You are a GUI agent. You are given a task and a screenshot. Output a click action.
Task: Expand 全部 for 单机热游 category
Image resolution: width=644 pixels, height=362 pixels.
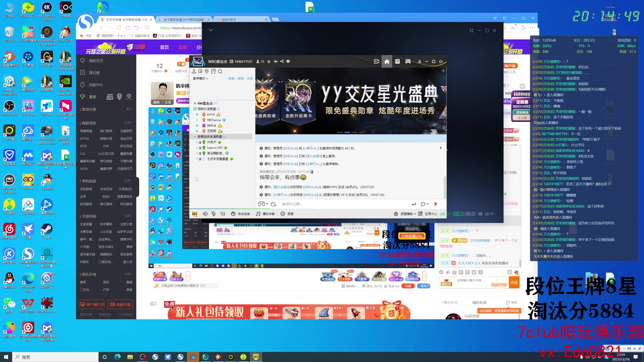pos(128,181)
